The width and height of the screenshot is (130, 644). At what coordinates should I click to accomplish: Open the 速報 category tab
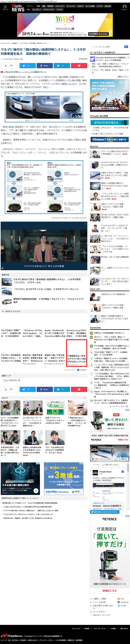point(38,6)
